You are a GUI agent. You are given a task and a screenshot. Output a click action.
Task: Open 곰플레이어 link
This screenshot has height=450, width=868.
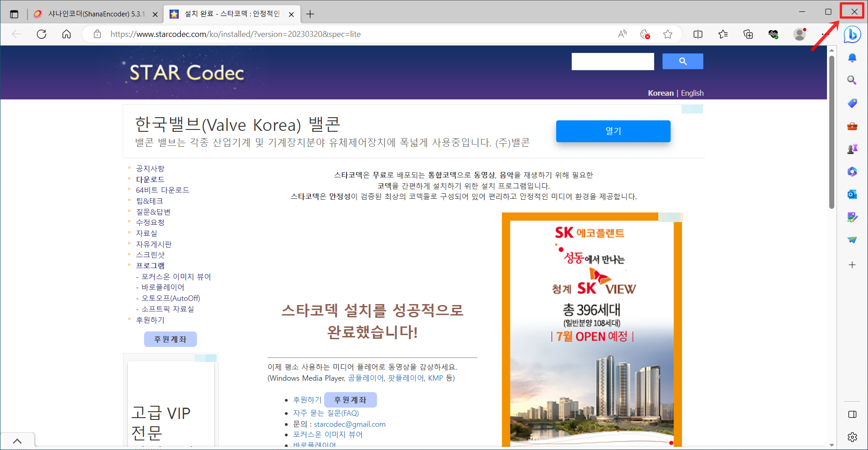tap(366, 378)
